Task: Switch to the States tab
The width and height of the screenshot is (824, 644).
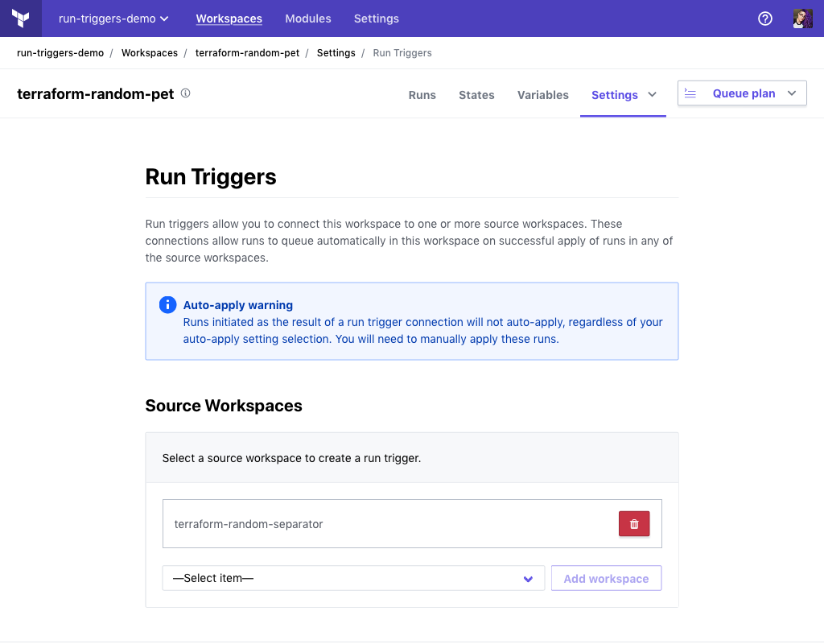Action: (x=476, y=95)
